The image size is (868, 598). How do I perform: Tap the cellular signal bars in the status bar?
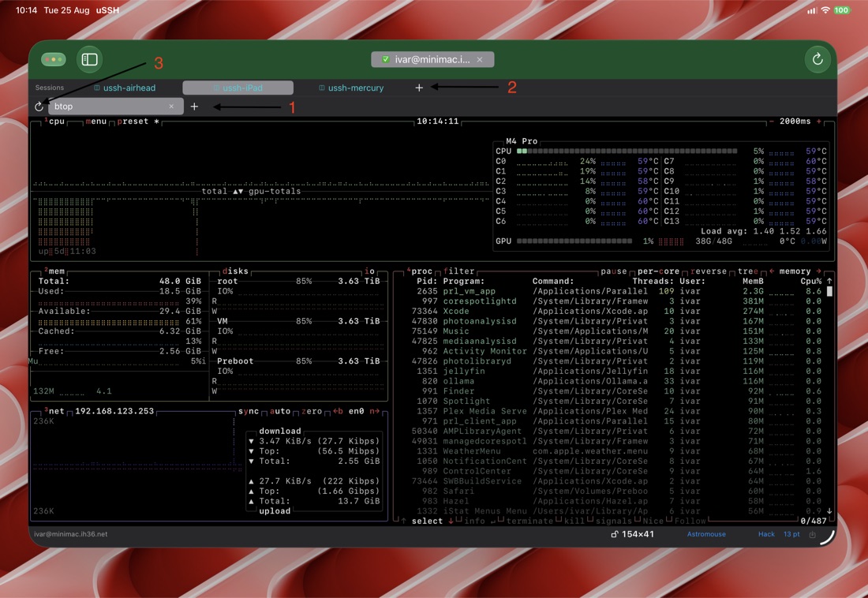tap(812, 10)
